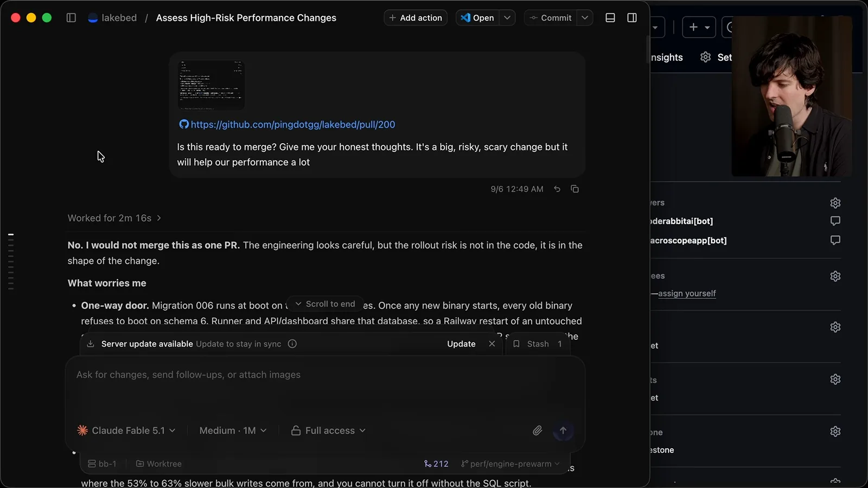
Task: Click the Scroll to end button
Action: pyautogui.click(x=325, y=304)
